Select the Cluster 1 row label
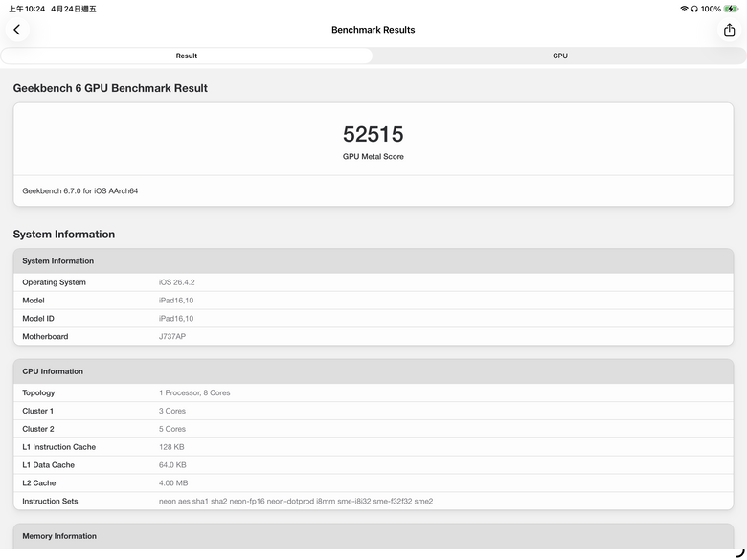 tap(37, 411)
